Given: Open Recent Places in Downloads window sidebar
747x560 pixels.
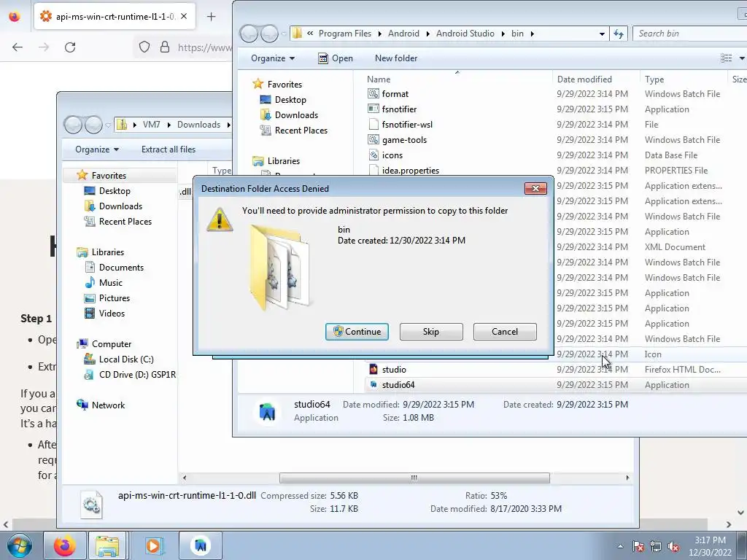Looking at the screenshot, I should (x=125, y=222).
